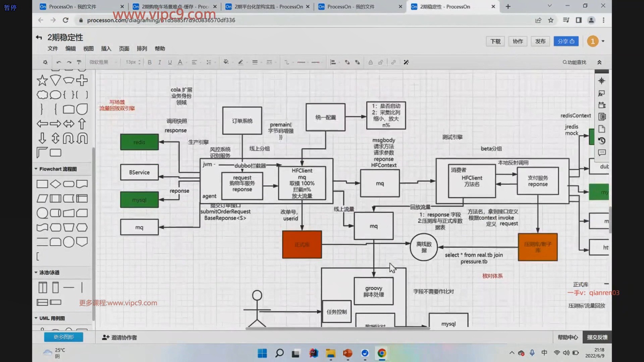Toggle italic text formatting
This screenshot has width=644, height=362.
pyautogui.click(x=160, y=62)
